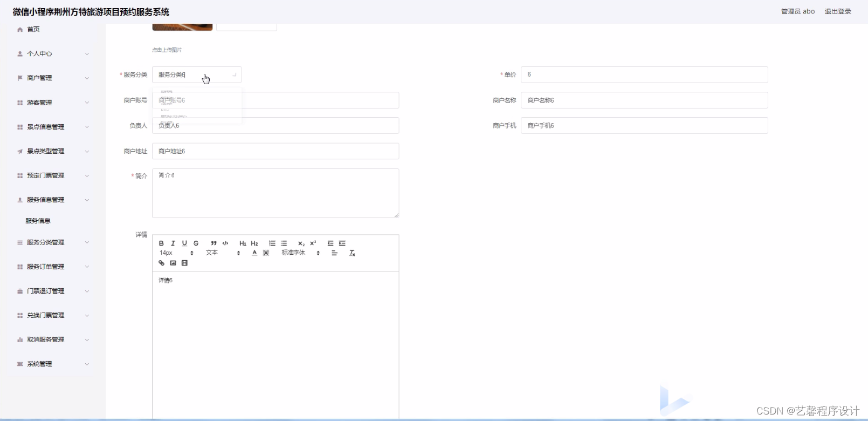Open the 标准字体 font family dropdown

tap(301, 253)
